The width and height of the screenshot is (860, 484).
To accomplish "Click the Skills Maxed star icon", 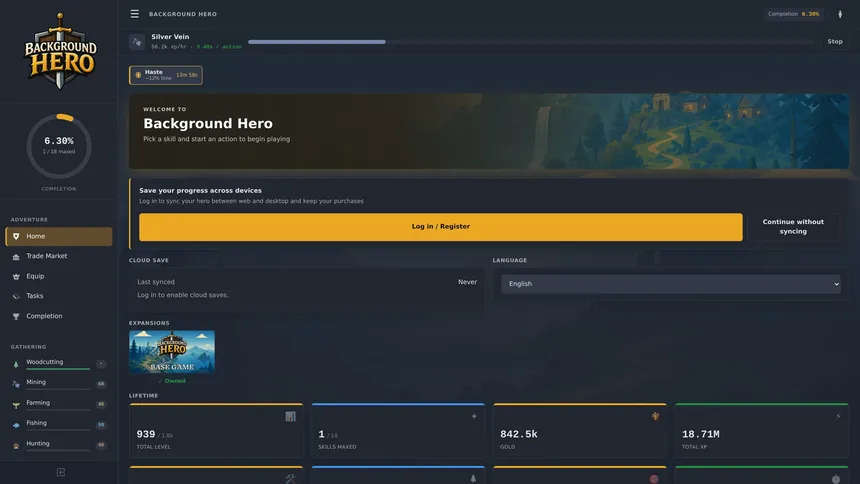I will pyautogui.click(x=474, y=417).
